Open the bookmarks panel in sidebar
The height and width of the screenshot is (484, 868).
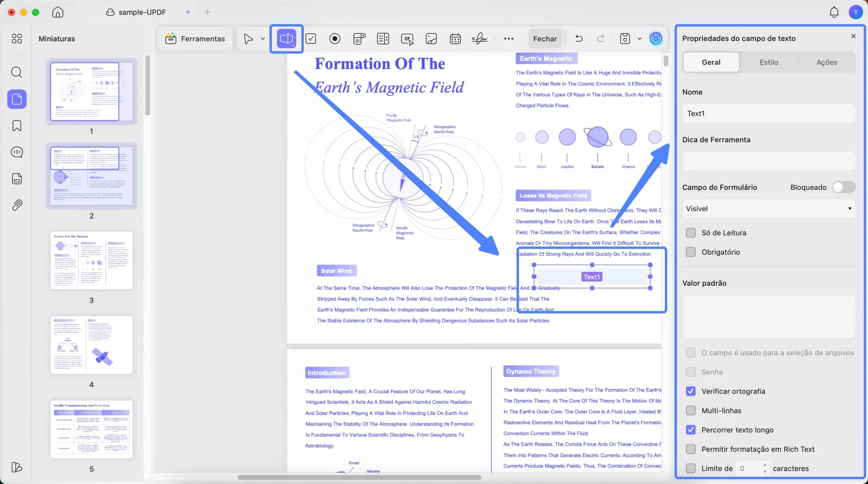pyautogui.click(x=17, y=126)
